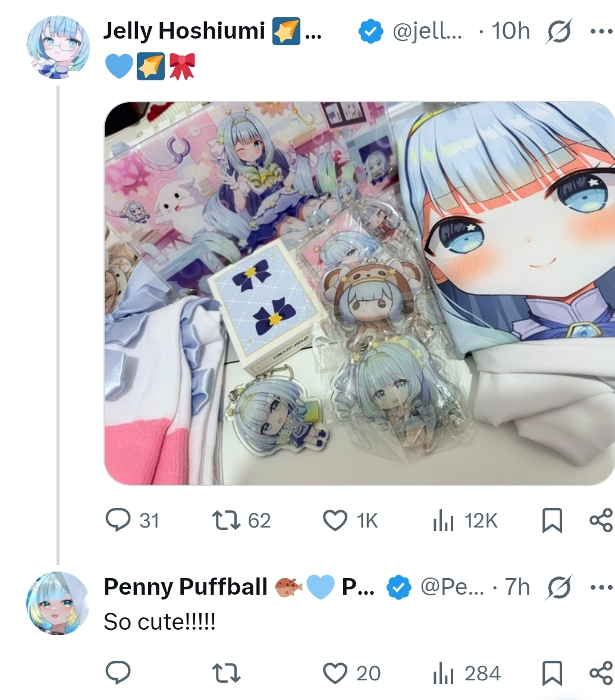Open more options menu on Penny's reply
The image size is (615, 700).
601,587
